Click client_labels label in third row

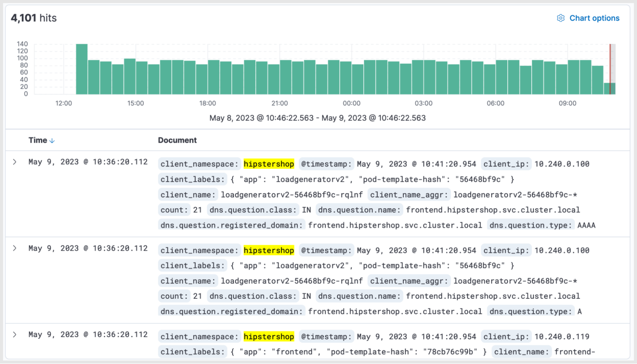(x=192, y=352)
